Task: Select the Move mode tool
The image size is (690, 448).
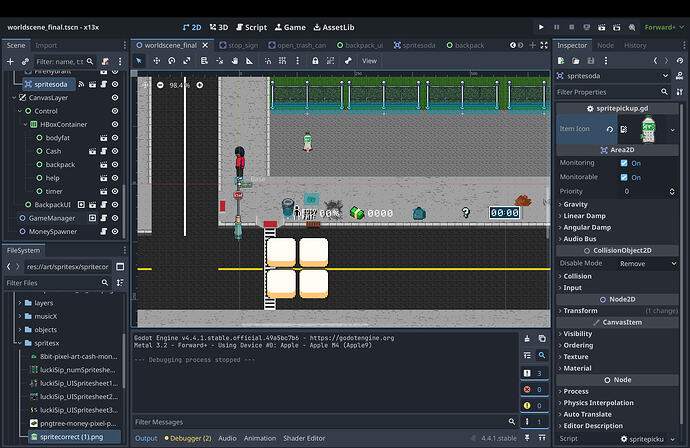Action: pyautogui.click(x=156, y=61)
